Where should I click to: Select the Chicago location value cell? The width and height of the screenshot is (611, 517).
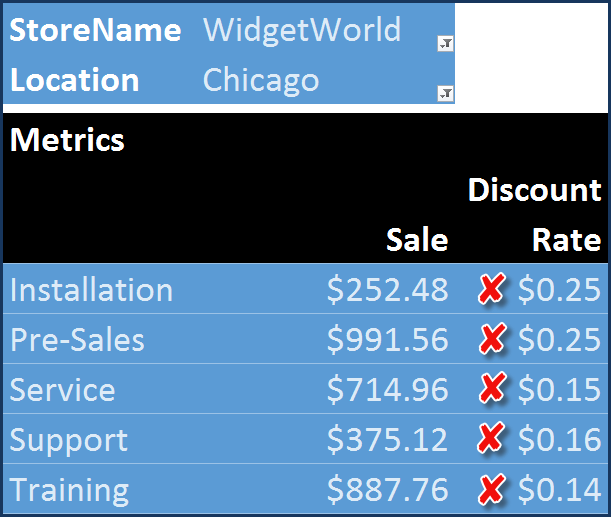(x=261, y=80)
